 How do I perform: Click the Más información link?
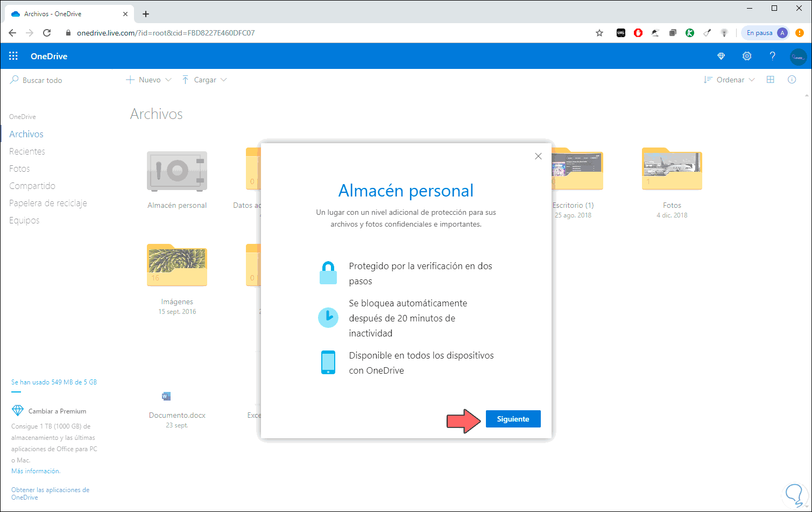[36, 471]
